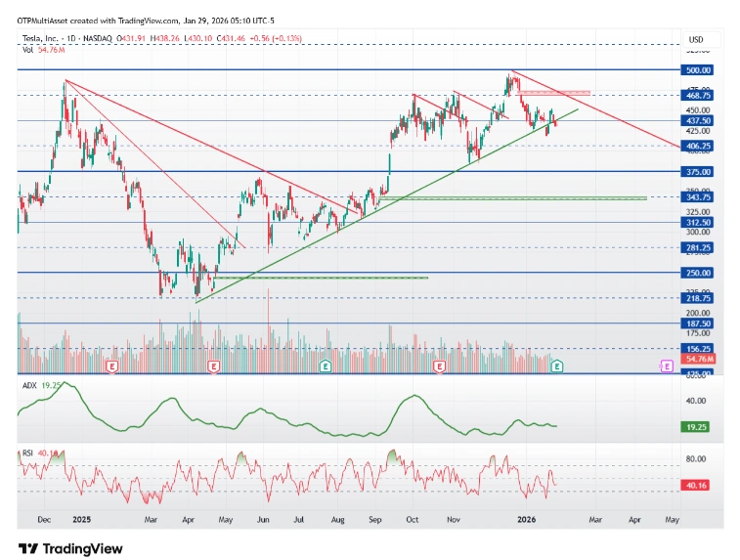Screen dimensions: 740x560
Task: Select the 250.00 price level label
Action: coord(699,273)
